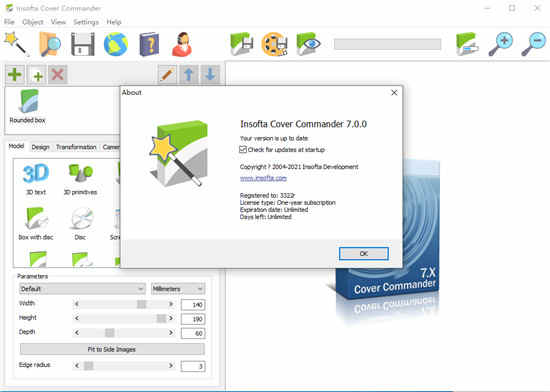The width and height of the screenshot is (550, 392).
Task: Click the zoom in magnifier
Action: 501,44
